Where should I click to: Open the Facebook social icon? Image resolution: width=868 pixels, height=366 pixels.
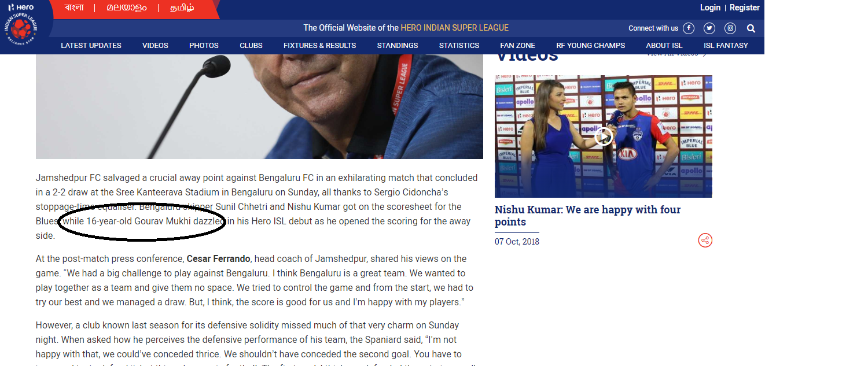(689, 28)
